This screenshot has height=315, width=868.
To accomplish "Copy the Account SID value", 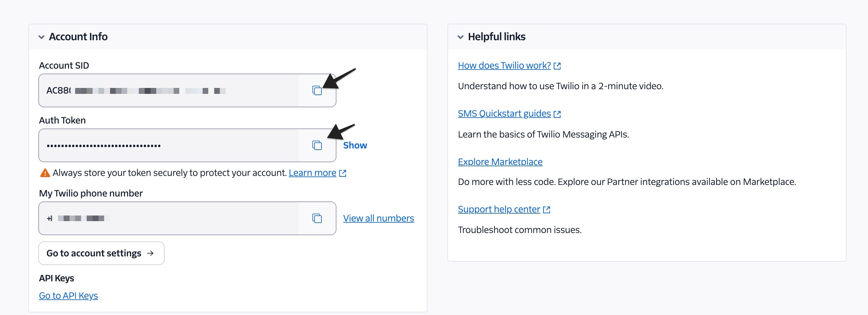I will pyautogui.click(x=317, y=90).
